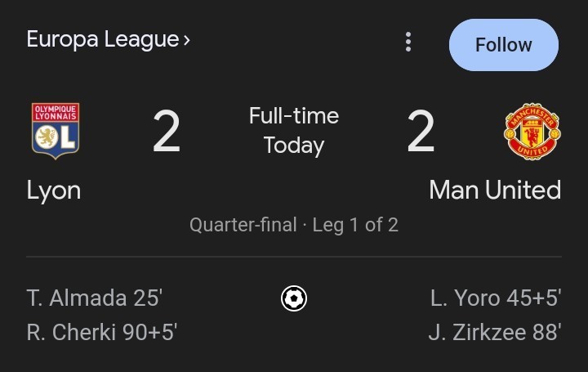Open the three-dot more options menu

click(x=408, y=42)
